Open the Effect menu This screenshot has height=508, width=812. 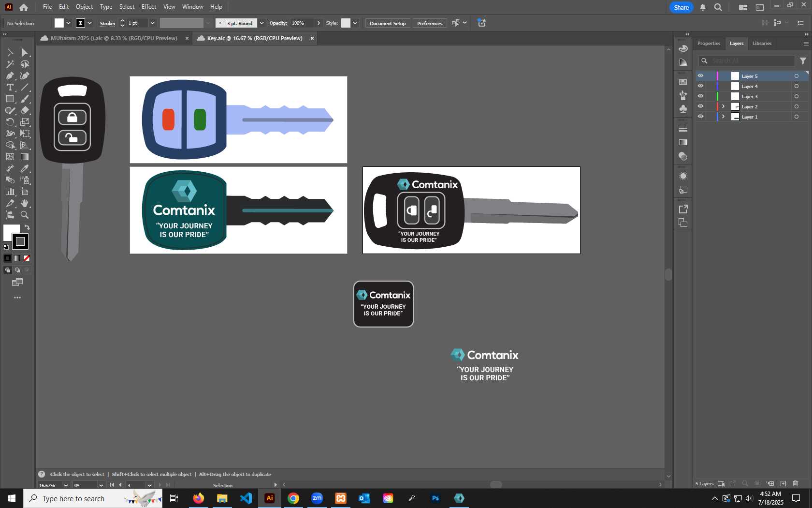pyautogui.click(x=149, y=7)
